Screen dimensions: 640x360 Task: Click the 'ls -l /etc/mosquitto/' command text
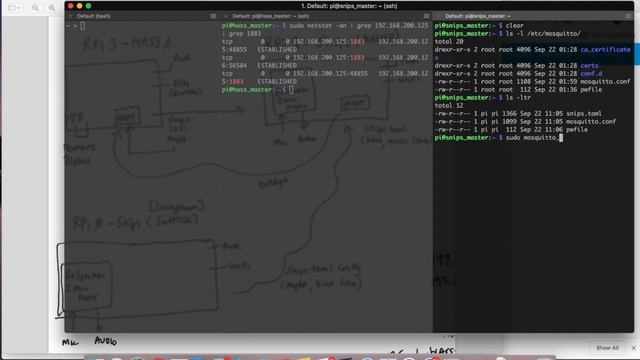coord(543,33)
